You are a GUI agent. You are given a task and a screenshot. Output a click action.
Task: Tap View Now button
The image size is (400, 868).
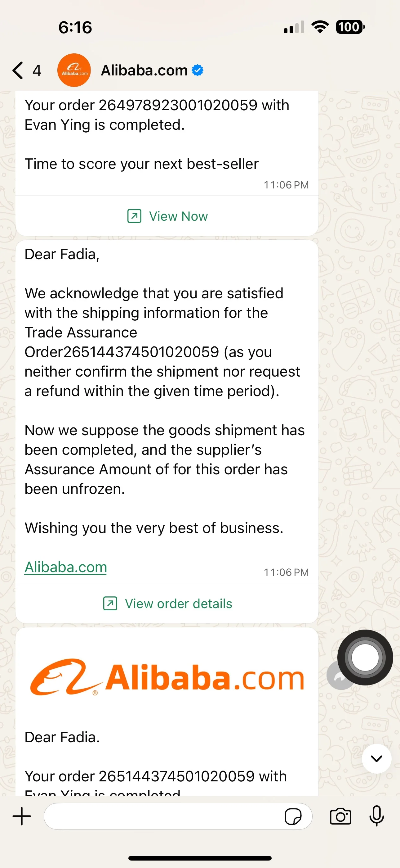point(167,216)
